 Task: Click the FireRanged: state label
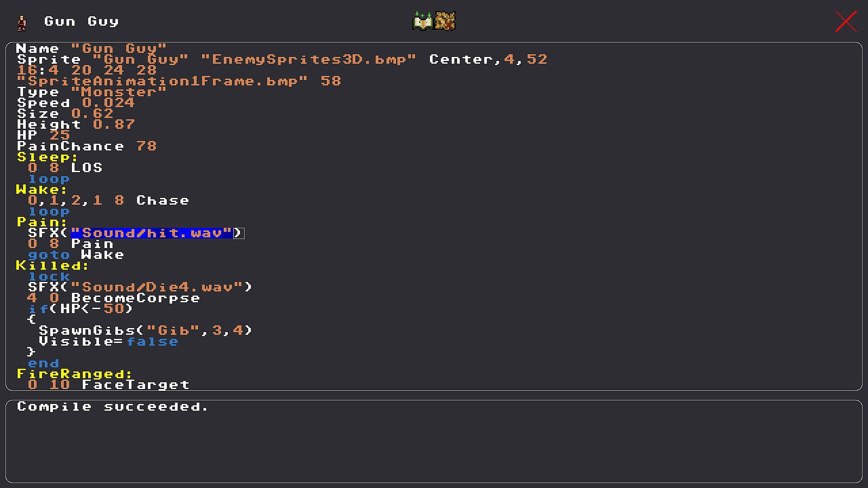point(75,374)
